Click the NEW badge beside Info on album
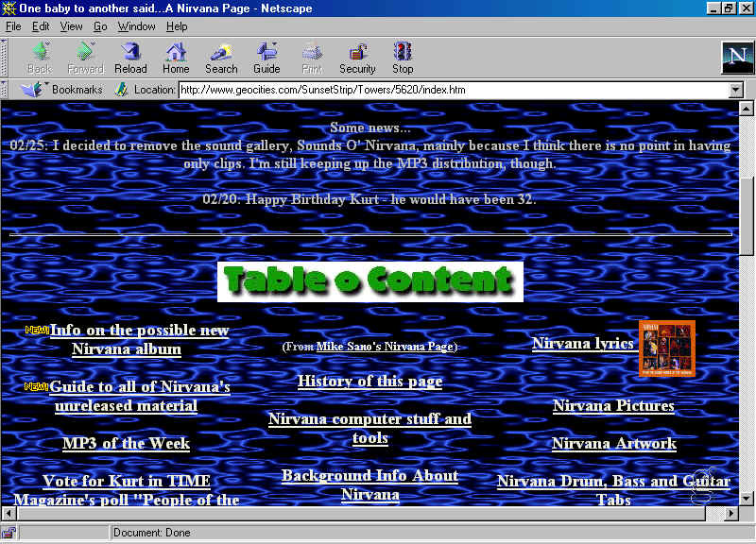The width and height of the screenshot is (756, 544). pos(37,330)
